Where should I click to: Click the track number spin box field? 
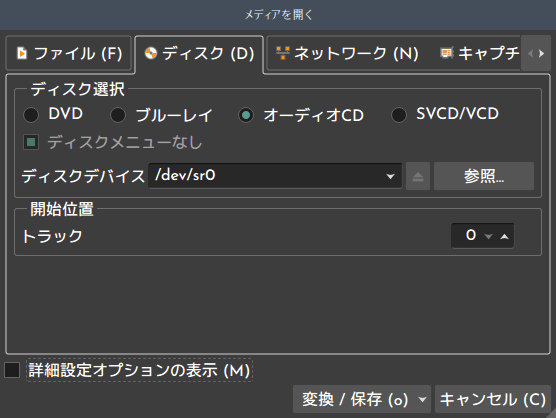[482, 236]
